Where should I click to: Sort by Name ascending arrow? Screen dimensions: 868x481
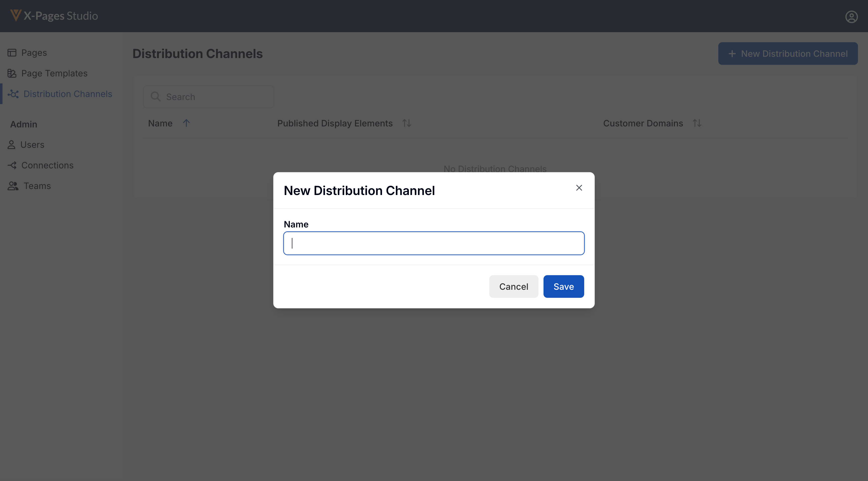click(186, 123)
